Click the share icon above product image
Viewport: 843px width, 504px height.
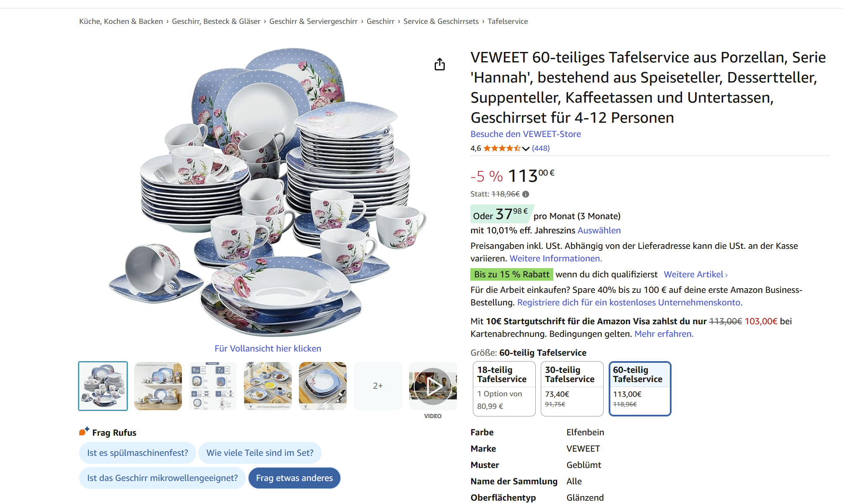[439, 64]
